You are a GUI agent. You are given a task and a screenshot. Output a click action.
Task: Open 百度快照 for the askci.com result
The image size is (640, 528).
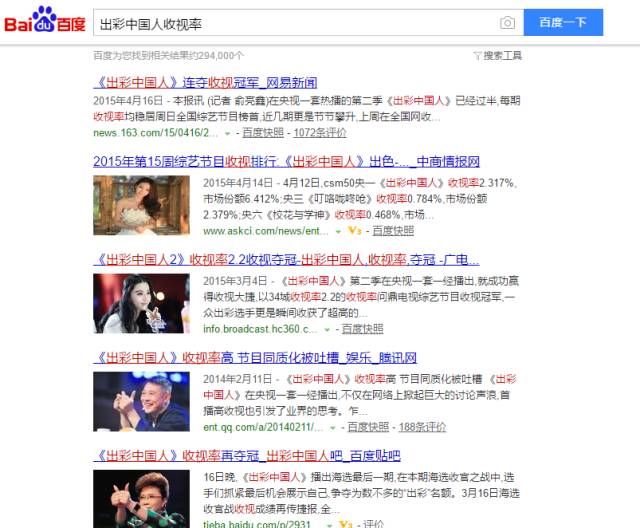click(x=393, y=231)
